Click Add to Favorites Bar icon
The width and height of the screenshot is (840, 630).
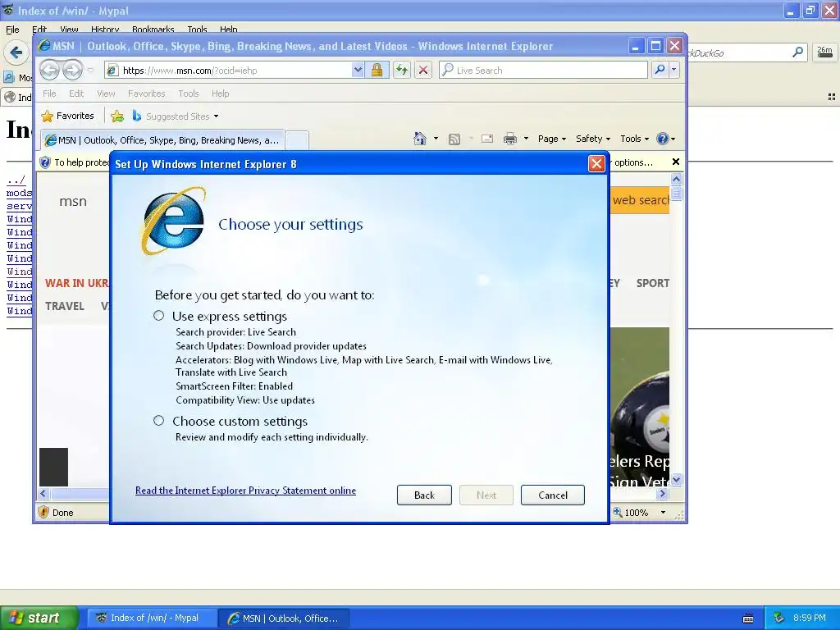click(117, 116)
